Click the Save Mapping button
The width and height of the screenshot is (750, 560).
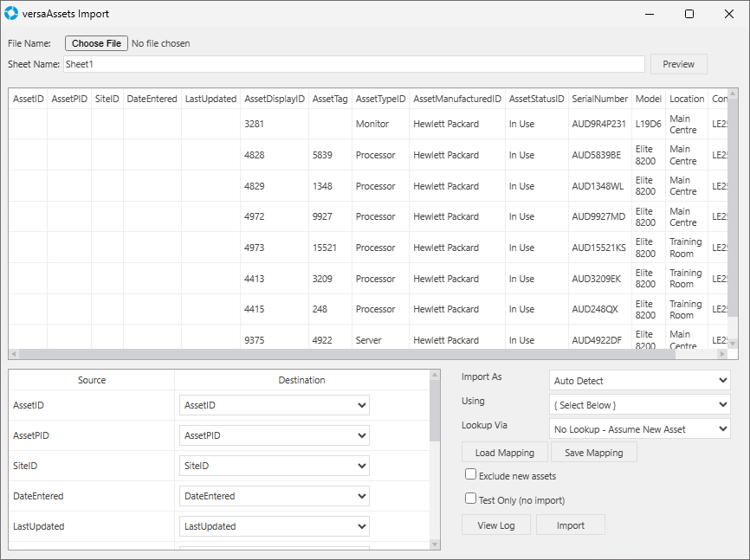click(x=593, y=453)
